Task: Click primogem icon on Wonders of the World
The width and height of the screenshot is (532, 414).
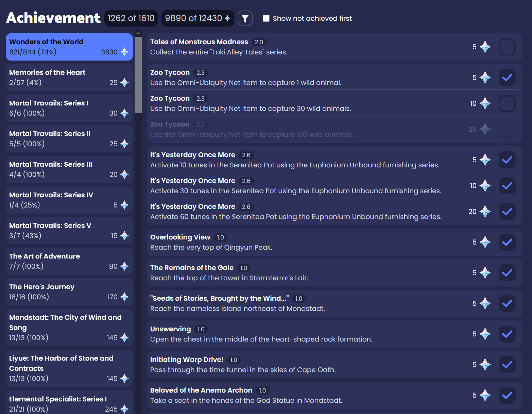Action: click(x=124, y=52)
